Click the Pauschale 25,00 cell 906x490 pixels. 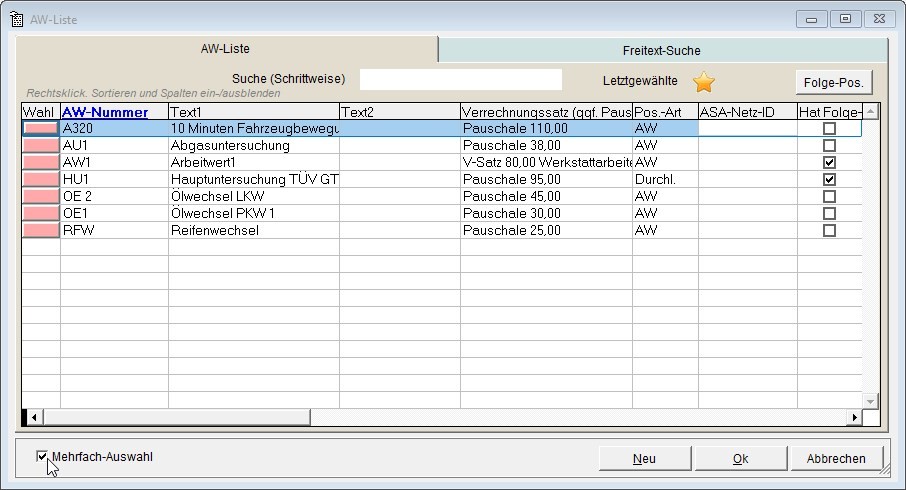[547, 231]
